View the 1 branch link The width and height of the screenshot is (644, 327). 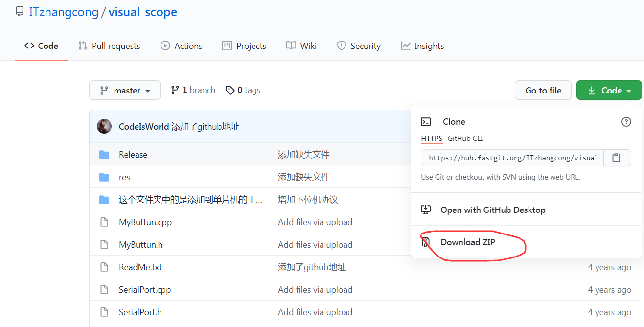click(x=193, y=90)
